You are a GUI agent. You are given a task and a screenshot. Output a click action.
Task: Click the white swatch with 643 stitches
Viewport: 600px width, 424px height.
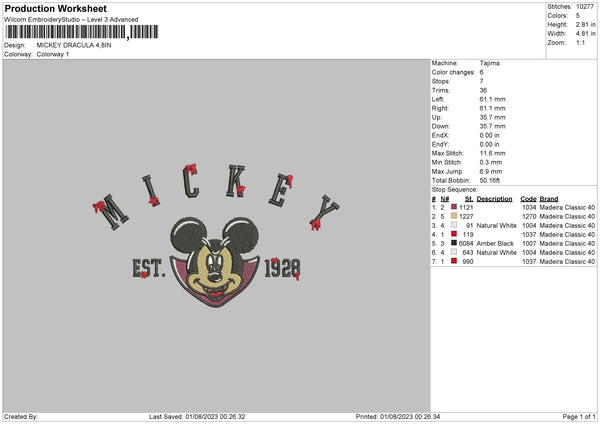point(454,252)
